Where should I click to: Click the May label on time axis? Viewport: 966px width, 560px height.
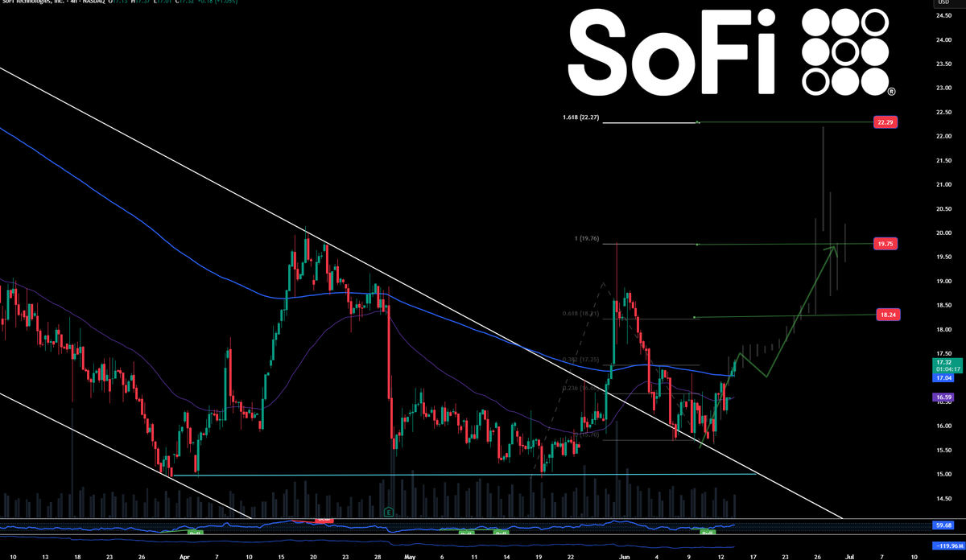(x=410, y=555)
